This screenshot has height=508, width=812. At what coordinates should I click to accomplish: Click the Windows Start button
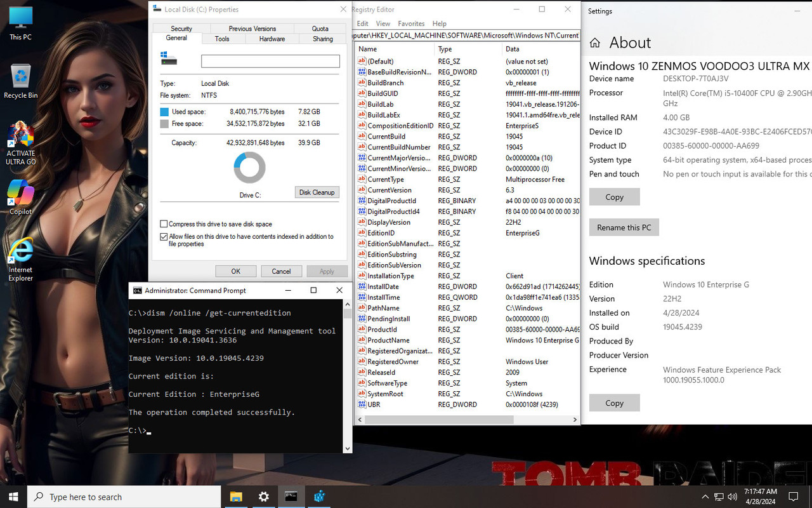click(13, 497)
